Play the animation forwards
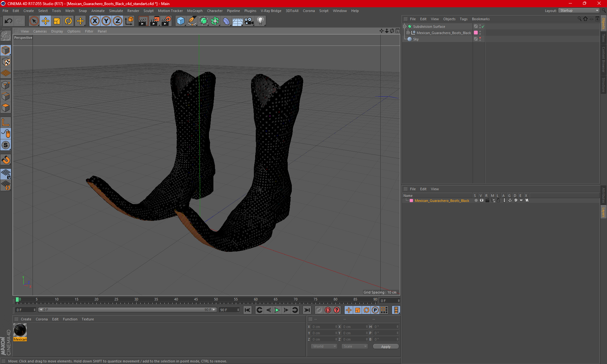607x364 pixels. (277, 310)
